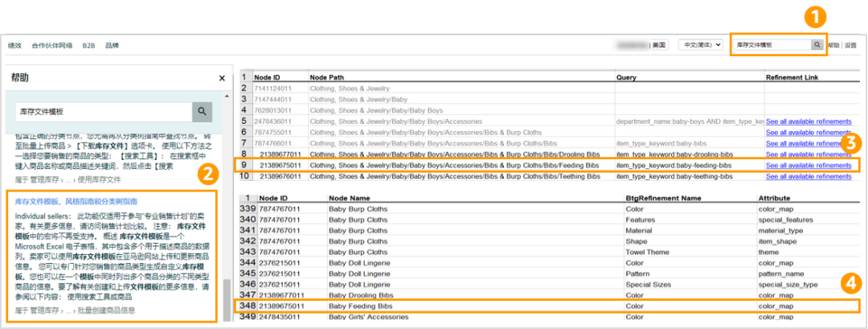Click the 帮助 link in top bar
This screenshot has width=868, height=329.
(833, 46)
